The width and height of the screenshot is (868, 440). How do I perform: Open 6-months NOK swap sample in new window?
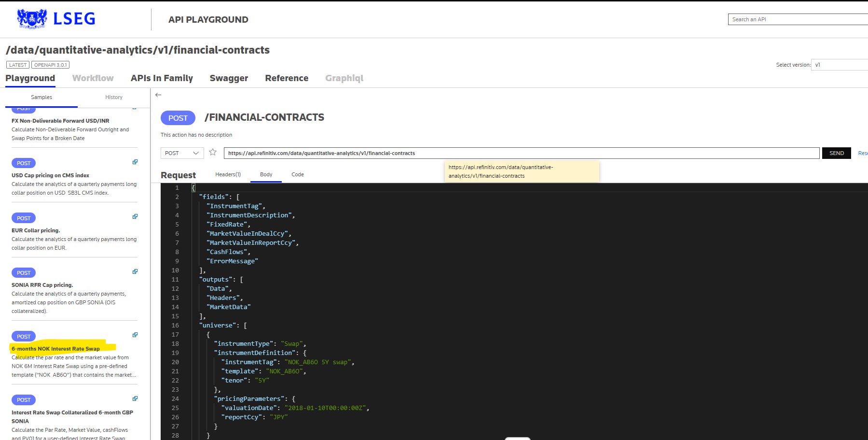(135, 335)
